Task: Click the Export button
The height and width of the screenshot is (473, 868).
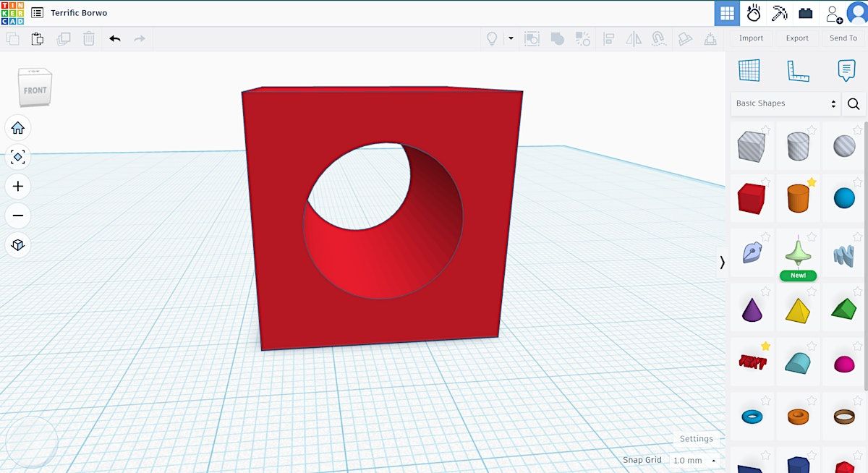Action: click(797, 38)
